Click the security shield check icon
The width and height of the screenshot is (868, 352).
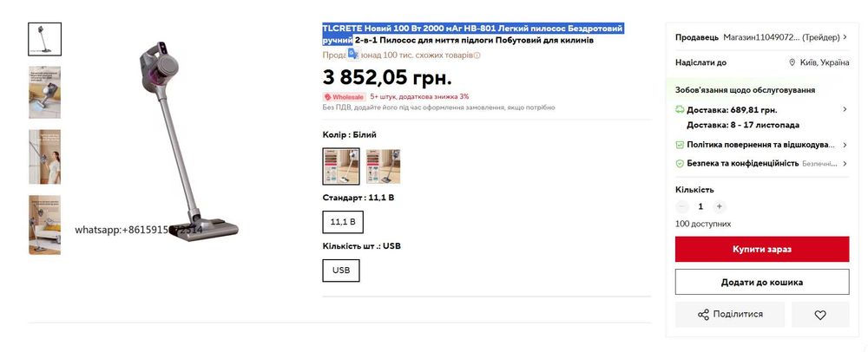coord(680,164)
